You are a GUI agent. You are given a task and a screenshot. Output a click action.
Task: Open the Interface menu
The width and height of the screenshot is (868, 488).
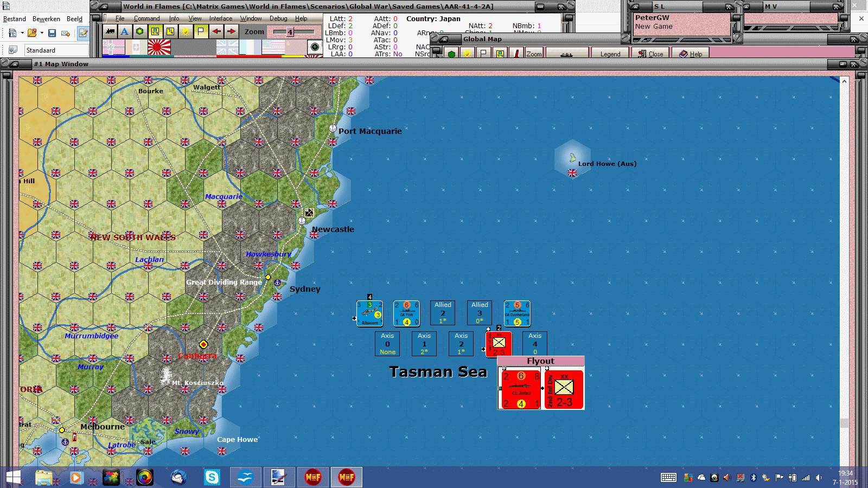(221, 18)
